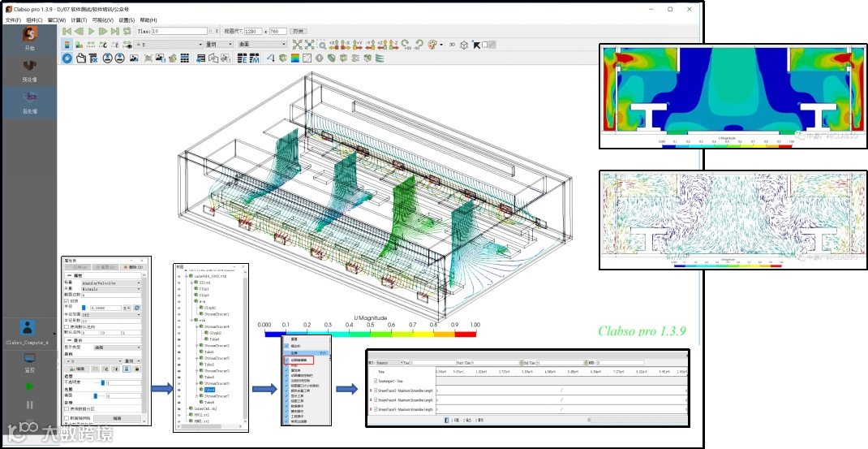This screenshot has width=868, height=449.
Task: Click the Time input field in toolbar
Action: (x=178, y=32)
